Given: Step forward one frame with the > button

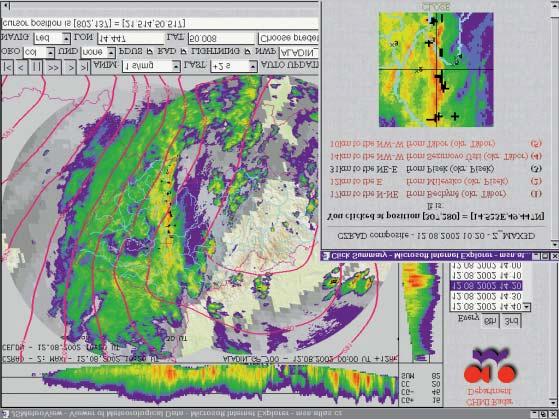Looking at the screenshot, I should click(70, 67).
